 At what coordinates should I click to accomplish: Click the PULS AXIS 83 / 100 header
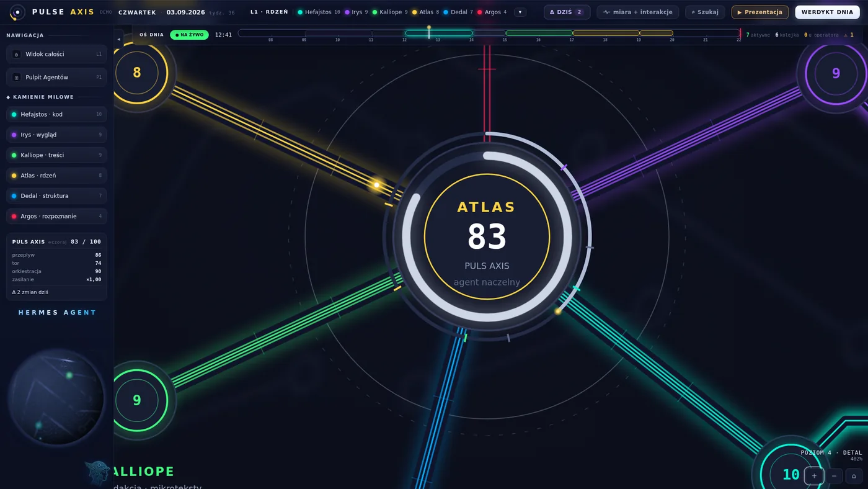pos(56,242)
